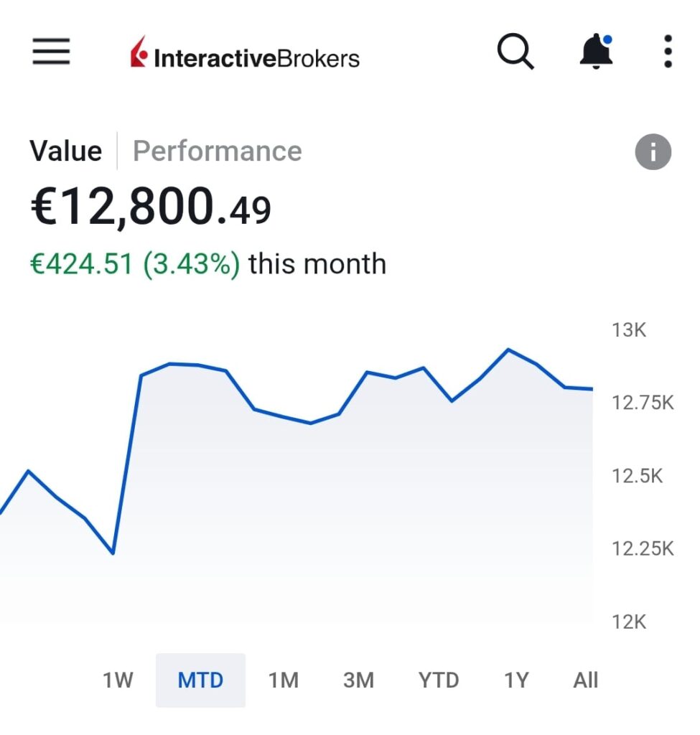The width and height of the screenshot is (700, 735).
Task: Open the hamburger navigation menu
Action: pos(51,52)
